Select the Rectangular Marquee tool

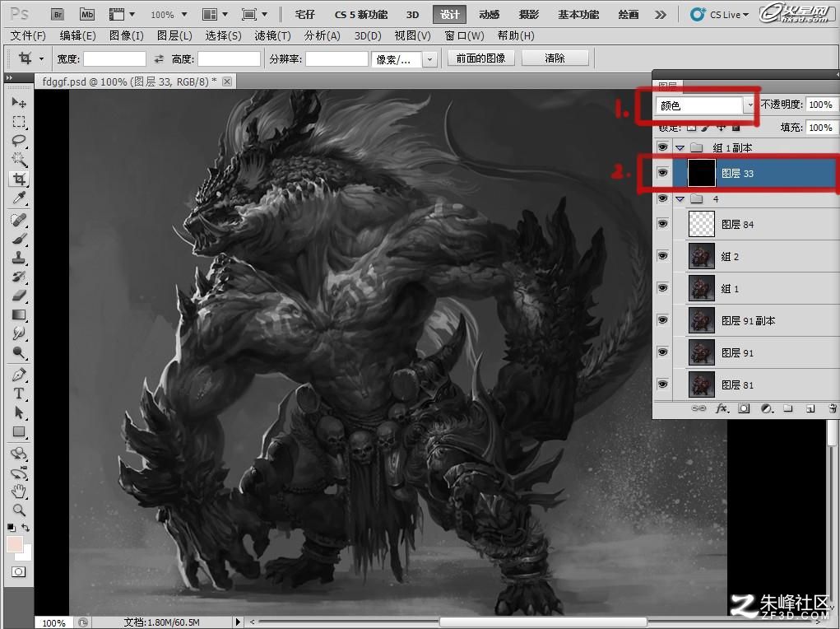pos(19,122)
